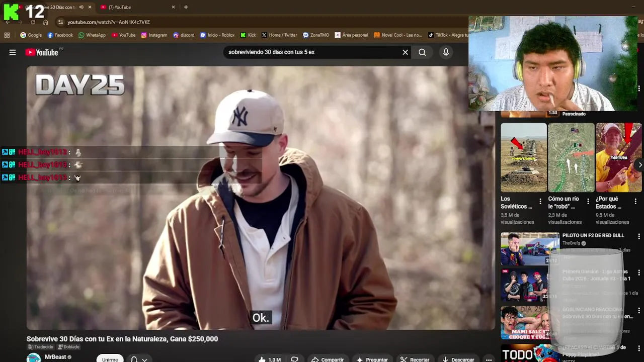Open WhatsApp bookmark
The image size is (644, 362).
click(92, 35)
